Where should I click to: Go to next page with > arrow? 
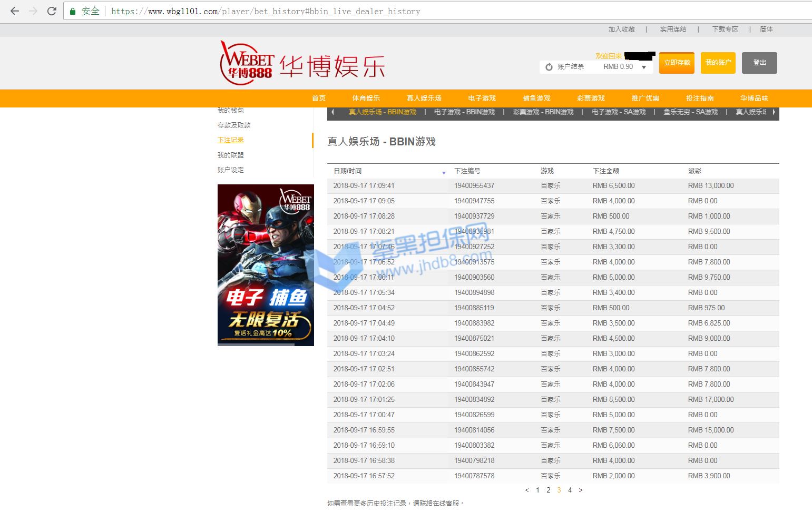click(581, 490)
